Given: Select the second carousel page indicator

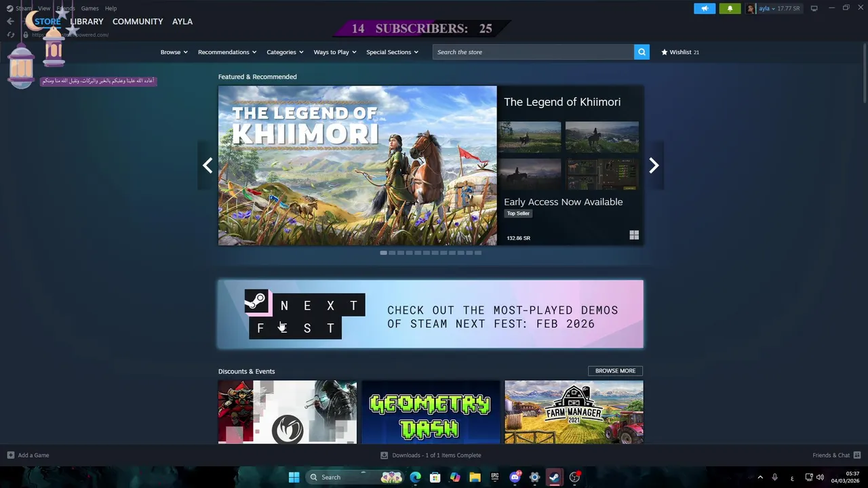Looking at the screenshot, I should point(392,253).
